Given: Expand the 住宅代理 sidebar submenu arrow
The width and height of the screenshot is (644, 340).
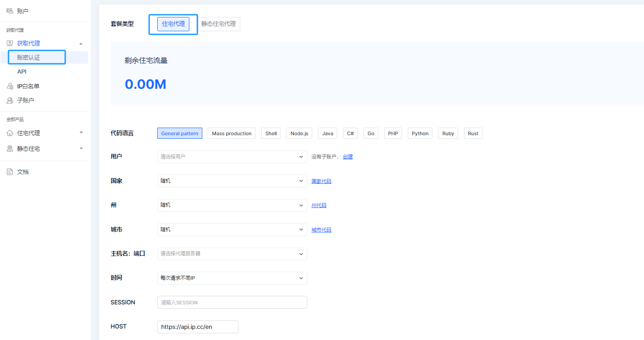Looking at the screenshot, I should click(x=81, y=133).
